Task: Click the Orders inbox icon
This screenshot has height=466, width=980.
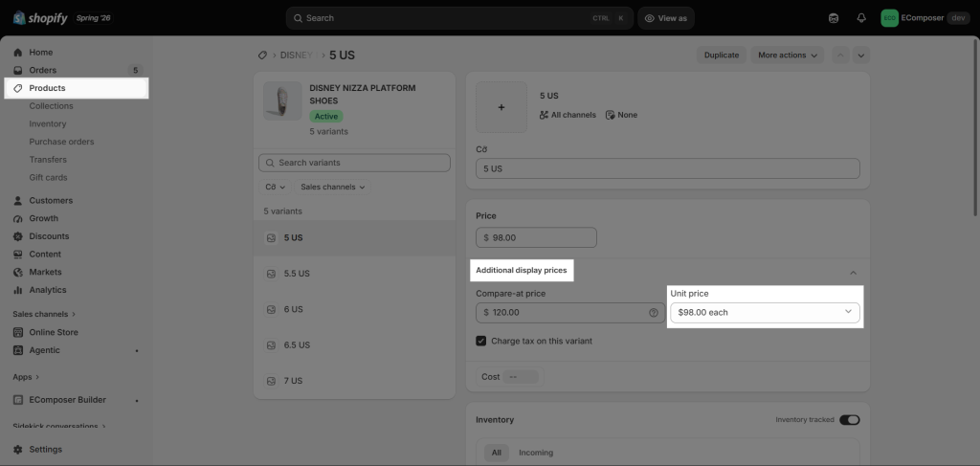Action: pos(18,71)
